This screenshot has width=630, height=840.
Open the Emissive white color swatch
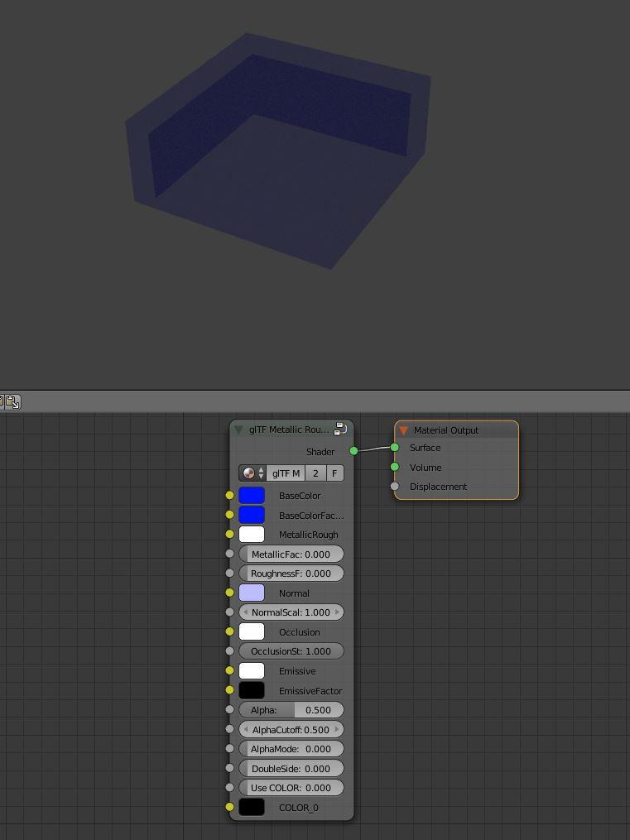252,670
